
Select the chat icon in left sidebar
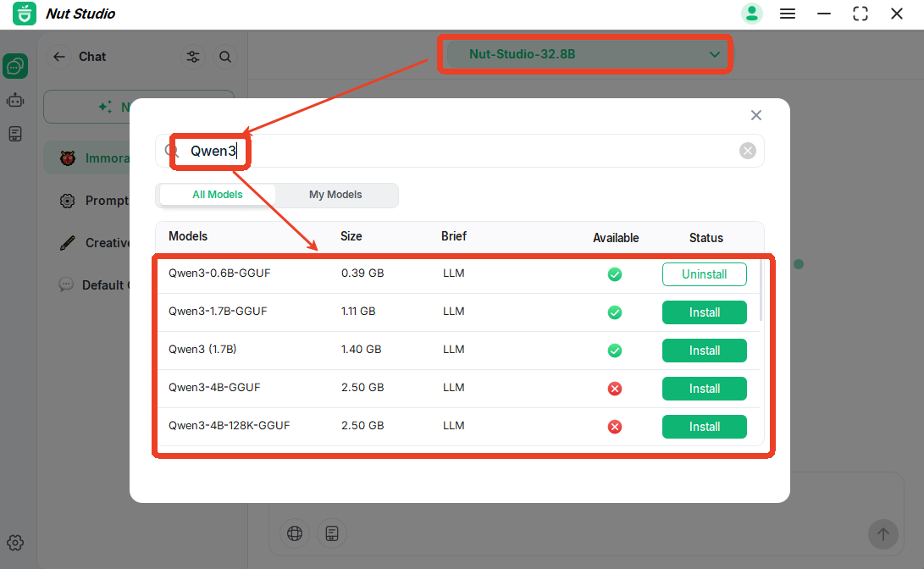click(x=15, y=66)
